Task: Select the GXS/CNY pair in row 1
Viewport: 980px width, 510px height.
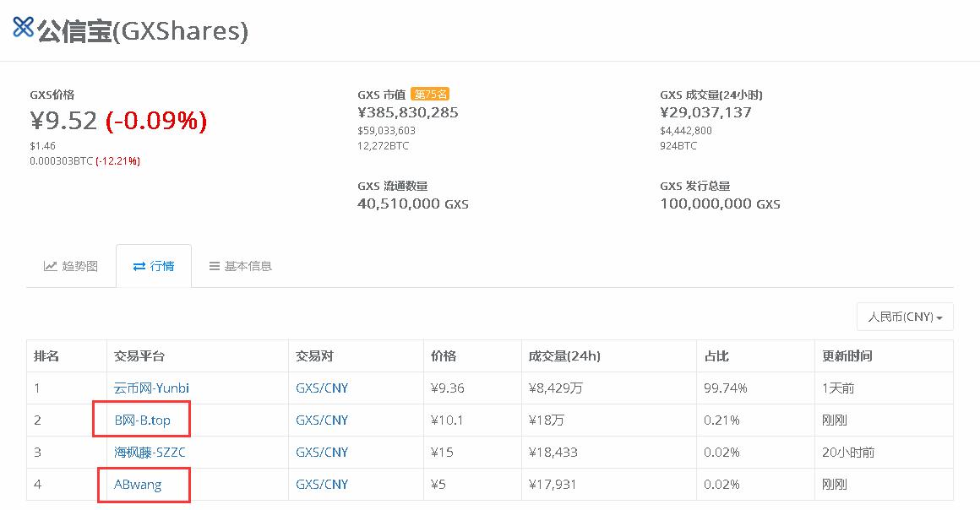Action: (323, 388)
